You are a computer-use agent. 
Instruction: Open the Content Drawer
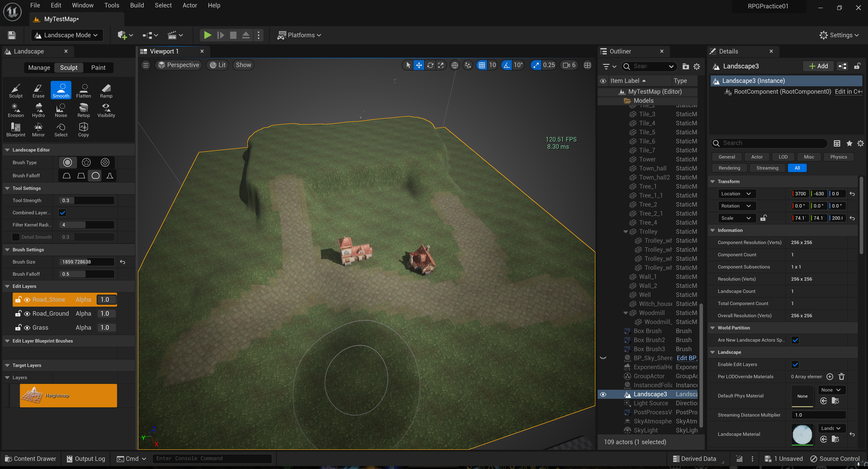click(30, 459)
